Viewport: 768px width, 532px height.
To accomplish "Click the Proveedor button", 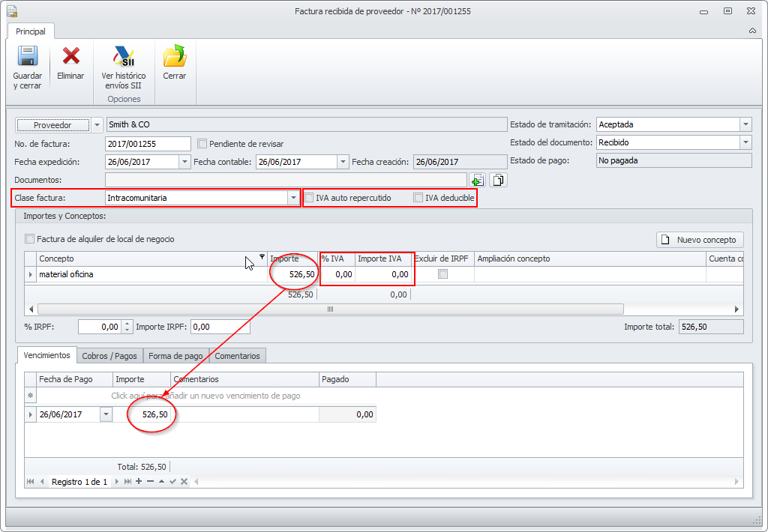I will (52, 125).
